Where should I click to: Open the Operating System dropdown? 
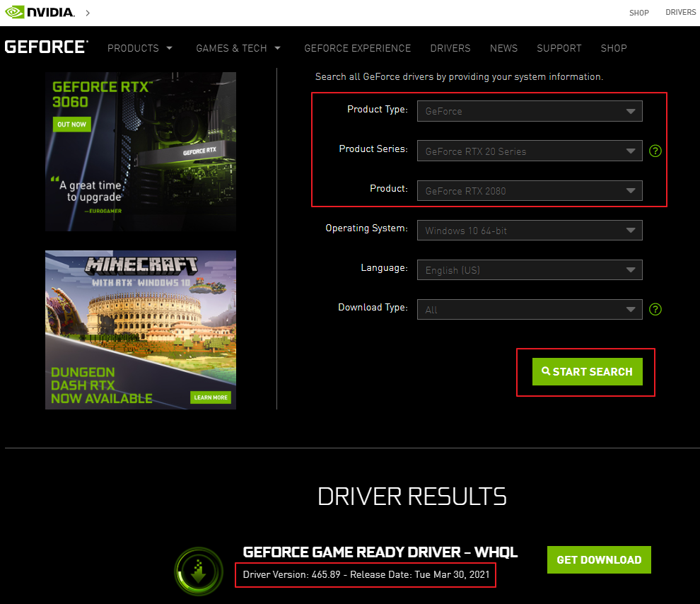[530, 231]
